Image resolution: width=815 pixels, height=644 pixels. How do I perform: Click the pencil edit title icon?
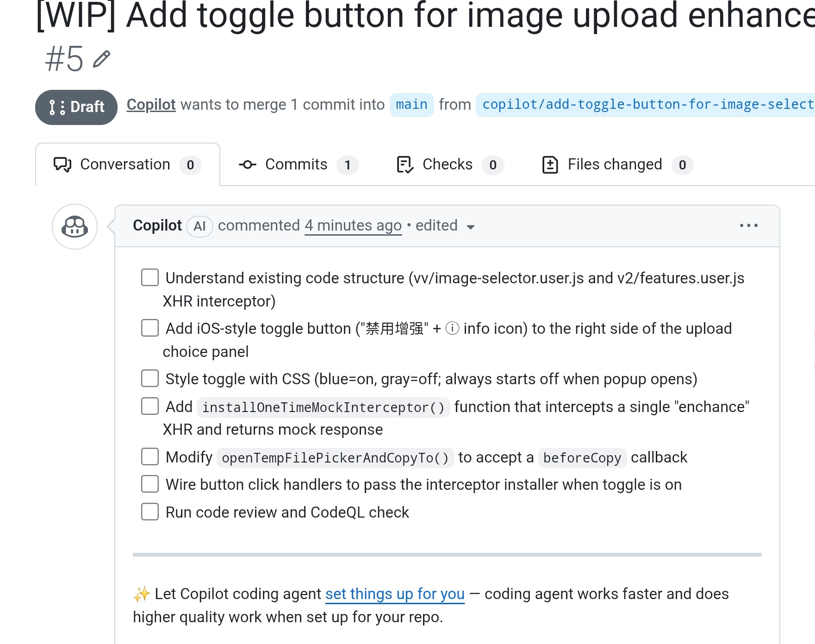tap(101, 59)
